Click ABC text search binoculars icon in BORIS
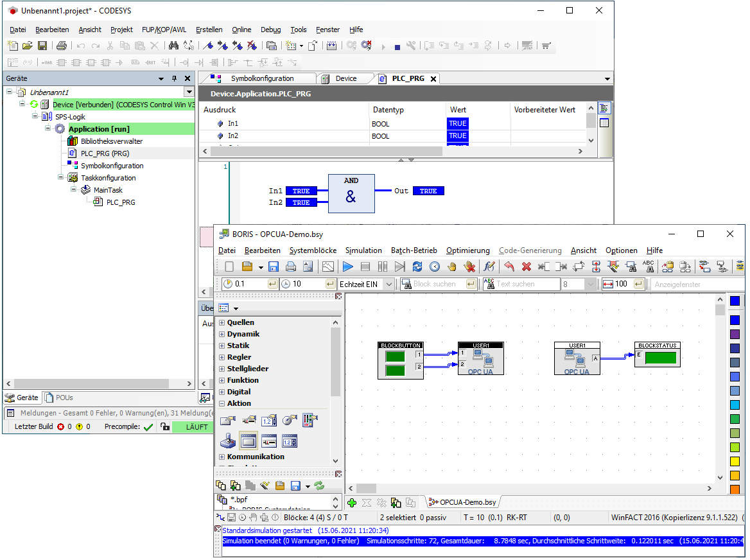The image size is (750, 560). tap(648, 267)
